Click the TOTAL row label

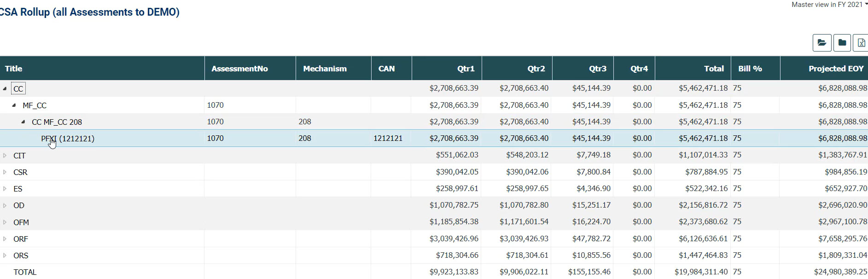(x=25, y=272)
